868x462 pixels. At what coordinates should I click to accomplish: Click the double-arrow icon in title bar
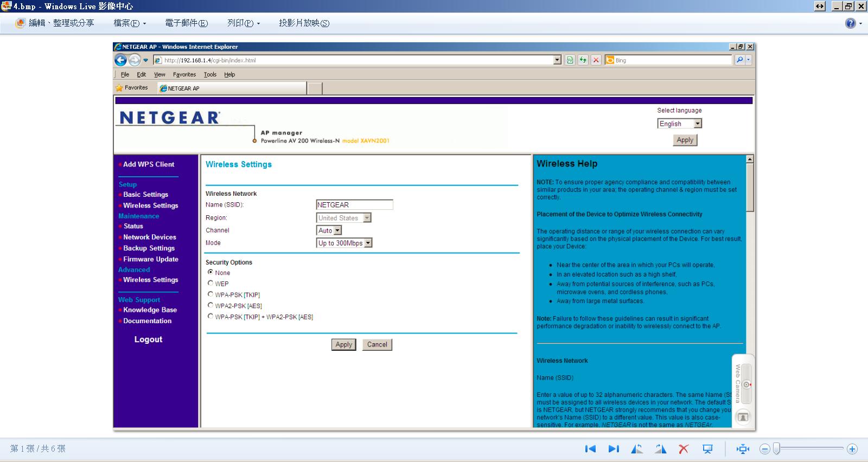point(820,7)
